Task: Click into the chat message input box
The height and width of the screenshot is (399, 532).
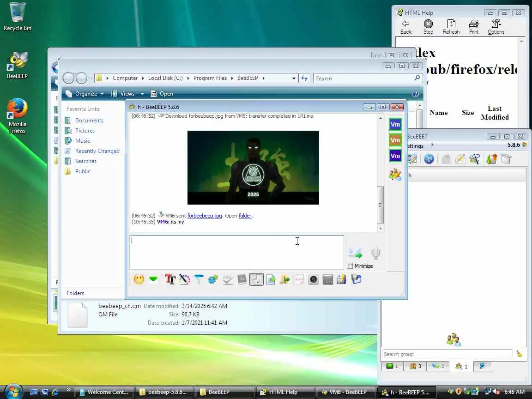Action: click(x=236, y=252)
